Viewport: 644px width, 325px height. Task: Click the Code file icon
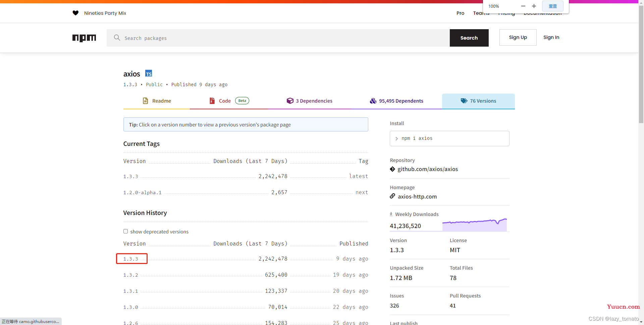(x=212, y=101)
